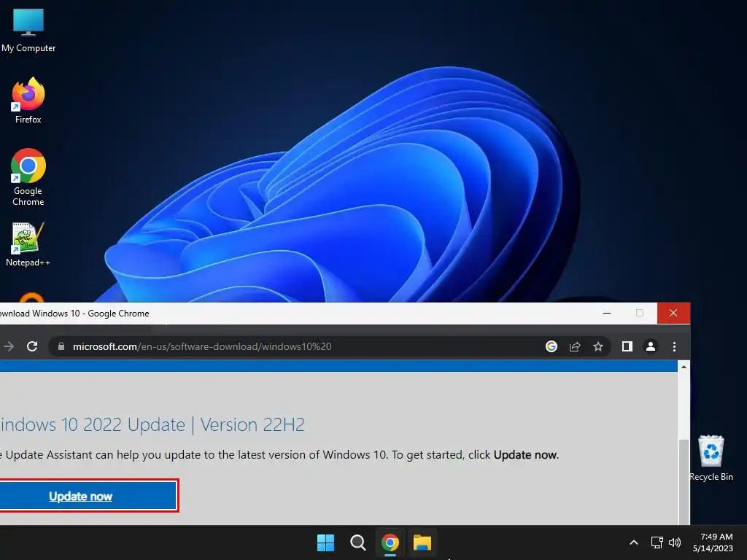Open the Windows Start menu
The height and width of the screenshot is (560, 747).
326,542
